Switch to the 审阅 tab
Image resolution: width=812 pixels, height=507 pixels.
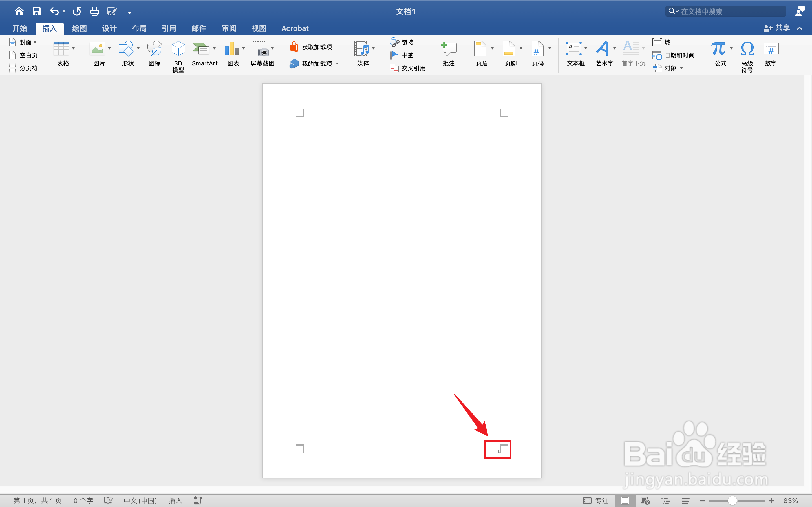click(x=229, y=28)
